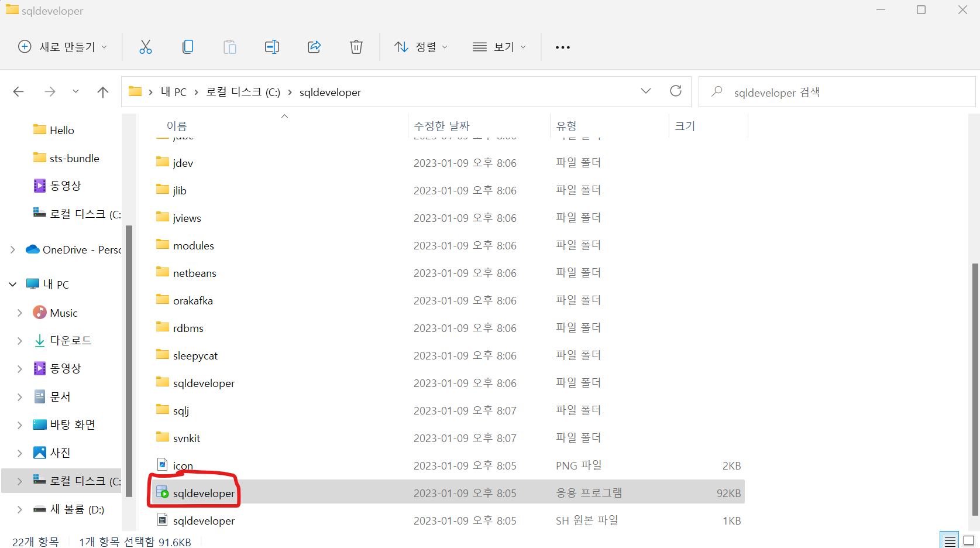The width and height of the screenshot is (980, 548).
Task: Open the modules folder
Action: point(448,245)
